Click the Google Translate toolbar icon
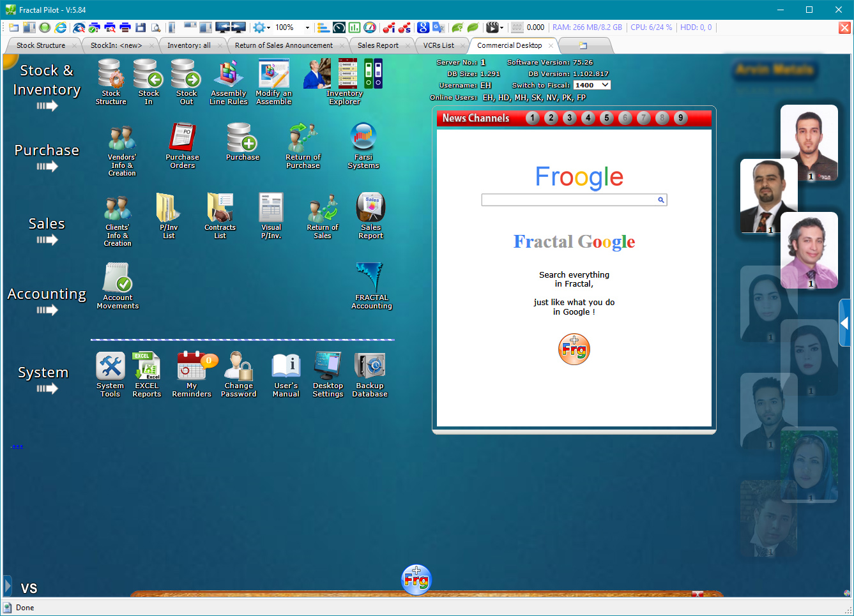Image resolution: width=854 pixels, height=616 pixels. pos(438,27)
